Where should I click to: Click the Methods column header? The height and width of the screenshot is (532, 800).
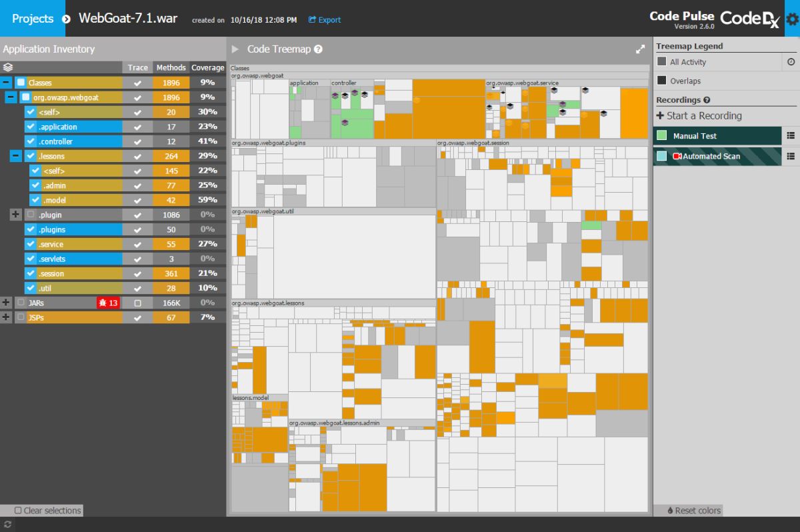point(171,67)
